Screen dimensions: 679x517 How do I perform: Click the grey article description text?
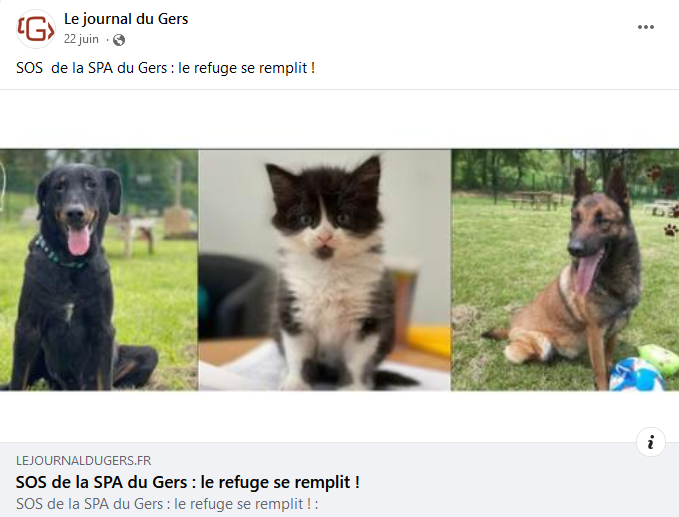pos(167,504)
